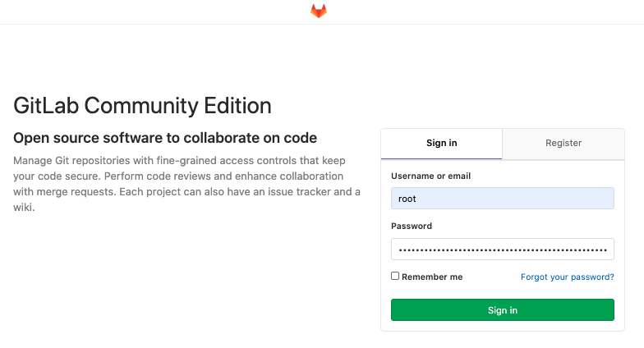Click the GitLab fox logo
Image resolution: width=644 pixels, height=348 pixels.
pos(319,11)
